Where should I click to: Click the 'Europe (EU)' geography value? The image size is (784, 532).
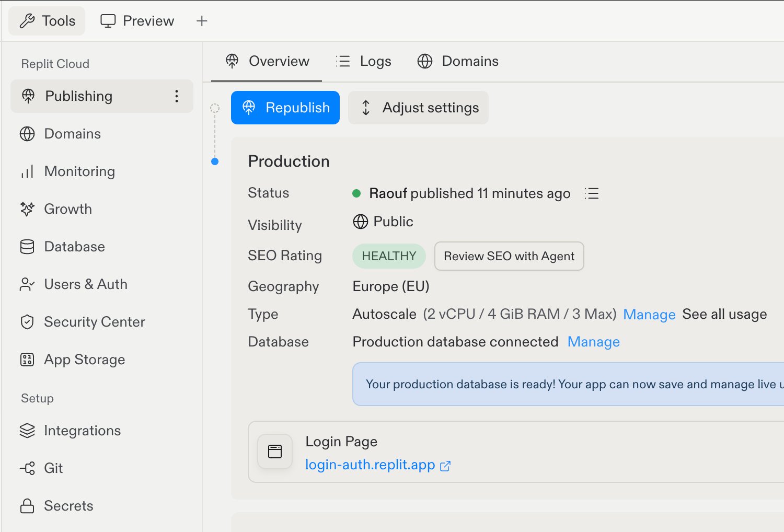(x=391, y=286)
